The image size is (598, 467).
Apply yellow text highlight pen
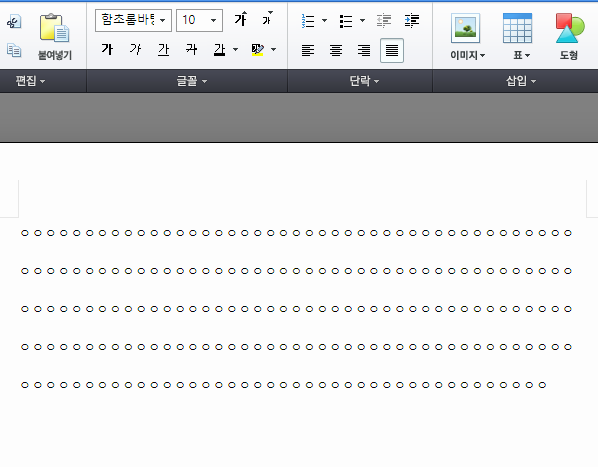click(x=258, y=50)
